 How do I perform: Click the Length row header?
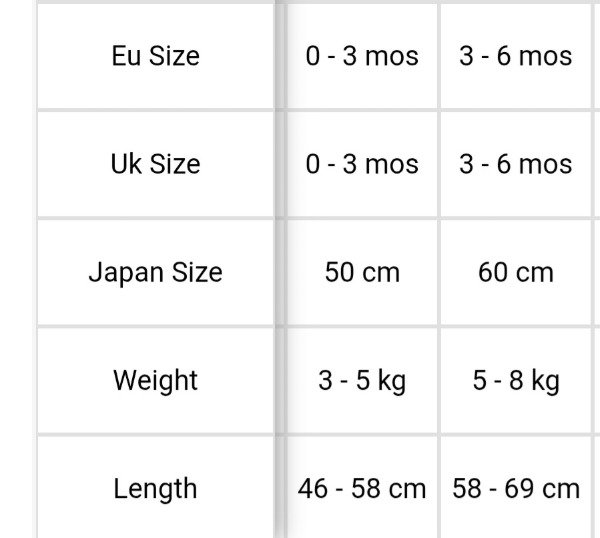155,489
